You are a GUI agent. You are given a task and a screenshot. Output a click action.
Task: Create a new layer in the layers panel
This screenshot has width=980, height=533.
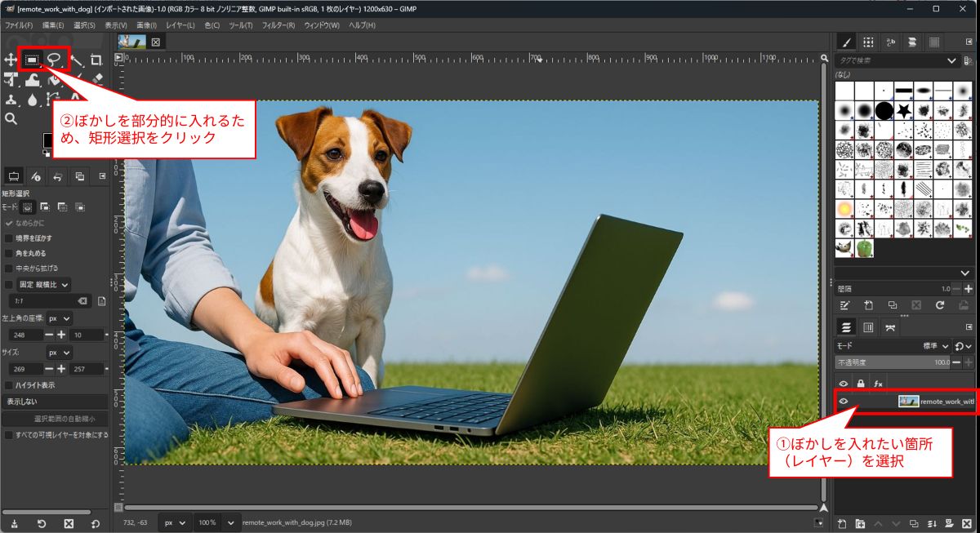pyautogui.click(x=842, y=523)
